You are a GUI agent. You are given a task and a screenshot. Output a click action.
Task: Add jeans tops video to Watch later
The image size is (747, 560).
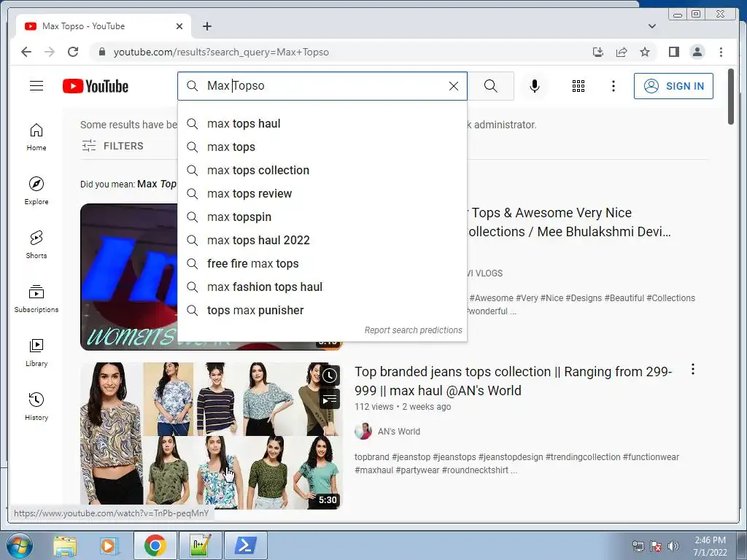click(x=330, y=376)
